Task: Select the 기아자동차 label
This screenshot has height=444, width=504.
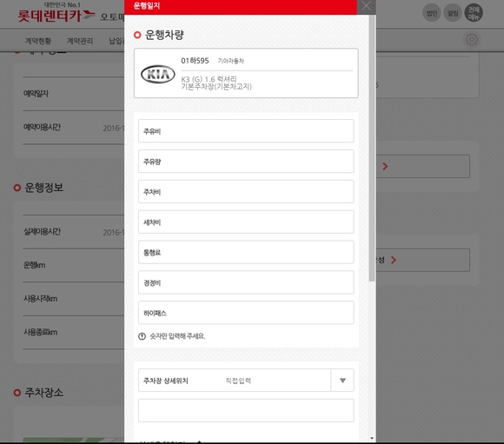Action: coord(231,61)
